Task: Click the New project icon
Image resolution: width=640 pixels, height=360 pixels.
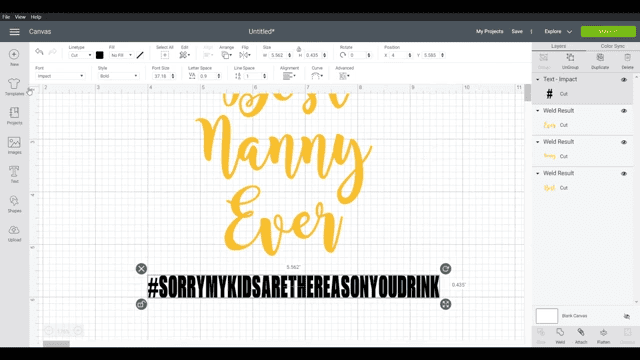Action: pos(14,54)
